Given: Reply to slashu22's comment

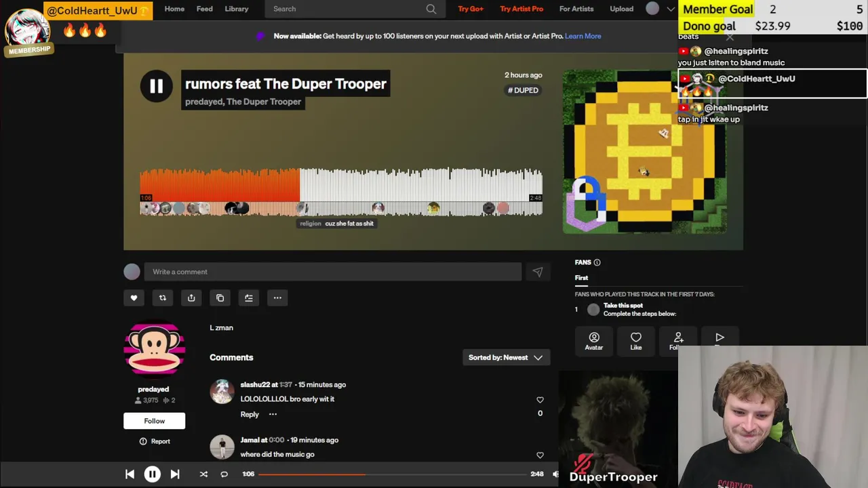Looking at the screenshot, I should 250,414.
